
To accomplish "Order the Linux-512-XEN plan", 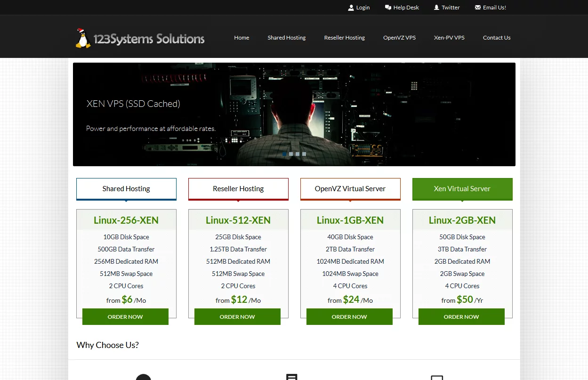I will [x=237, y=317].
